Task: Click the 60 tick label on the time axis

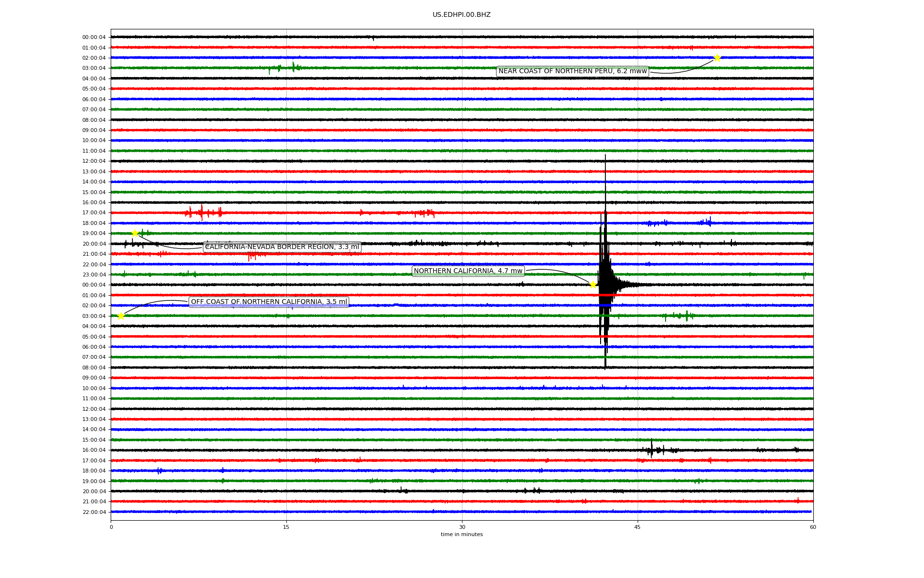Action: click(813, 527)
